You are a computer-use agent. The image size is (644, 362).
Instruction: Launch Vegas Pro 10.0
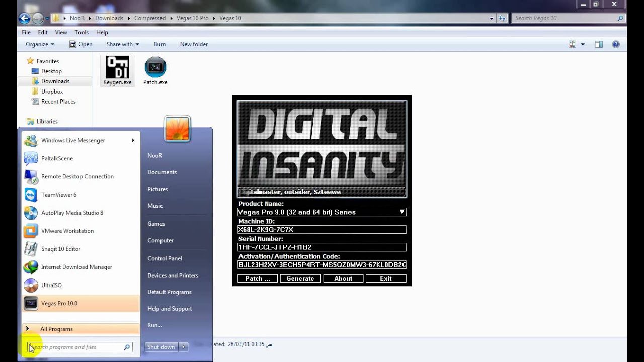click(x=79, y=303)
